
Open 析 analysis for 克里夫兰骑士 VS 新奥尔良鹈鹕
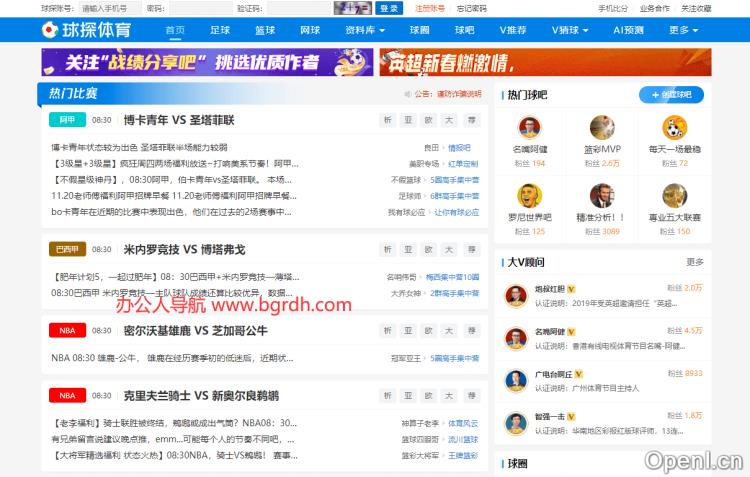click(387, 396)
